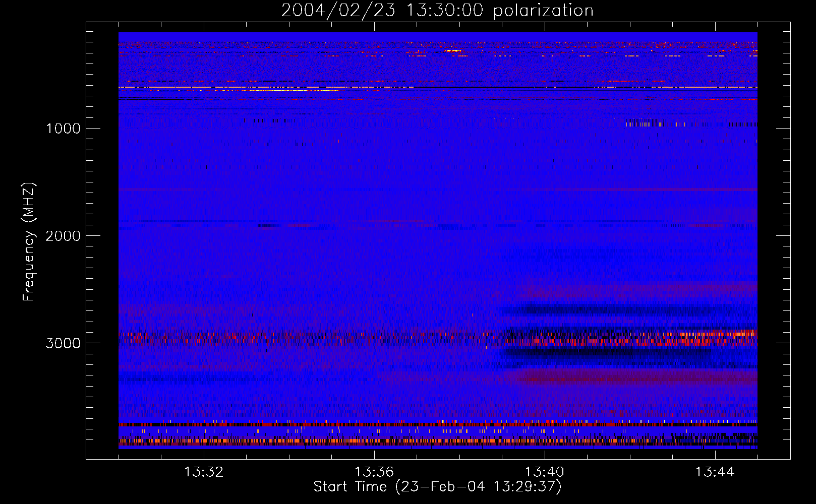Screen dimensions: 816x504
Task: Click the "Start Time (23-Feb-04 13:29:37)" label
Action: [x=437, y=487]
